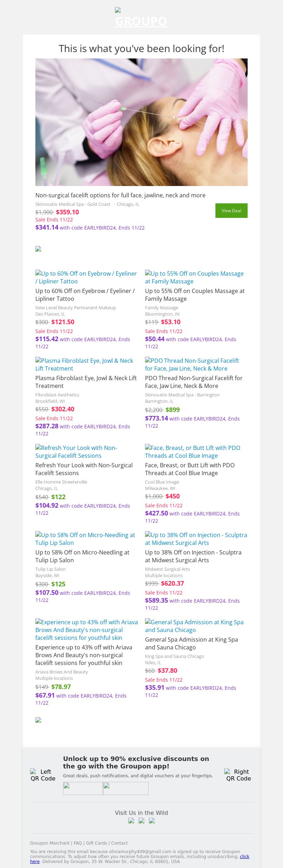This screenshot has height=868, width=283.
Task: Open the facelift hero photo
Action: [x=141, y=122]
